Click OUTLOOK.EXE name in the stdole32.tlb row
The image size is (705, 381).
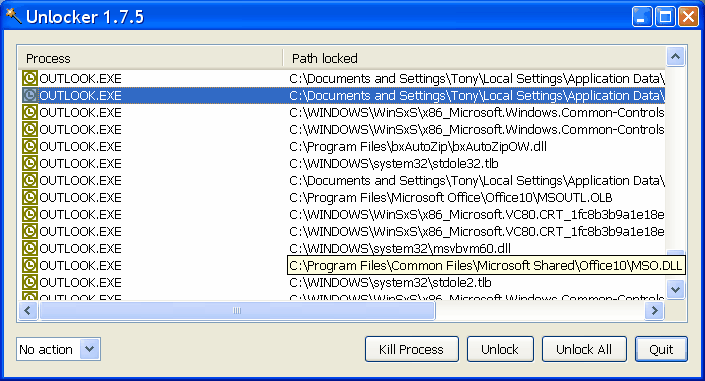coord(80,164)
